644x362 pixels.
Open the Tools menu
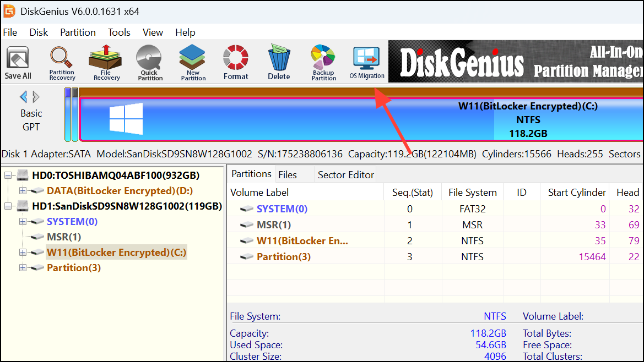click(x=119, y=32)
